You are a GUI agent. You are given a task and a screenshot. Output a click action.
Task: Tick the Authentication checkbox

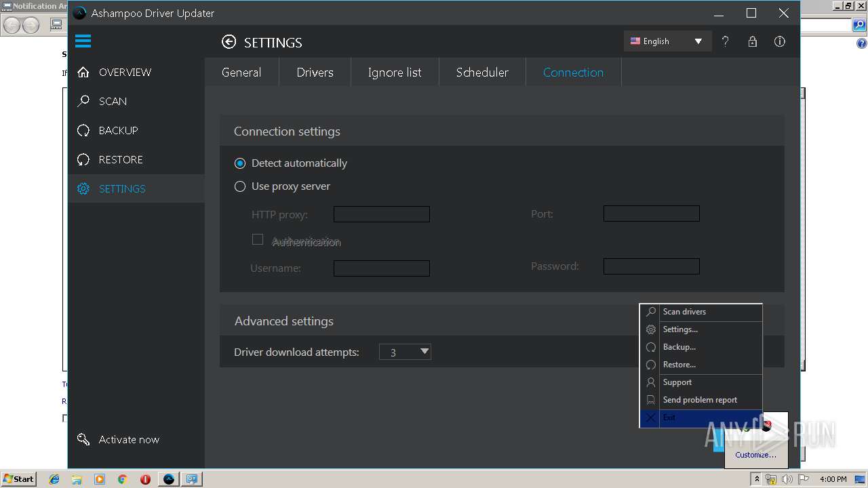click(x=258, y=239)
